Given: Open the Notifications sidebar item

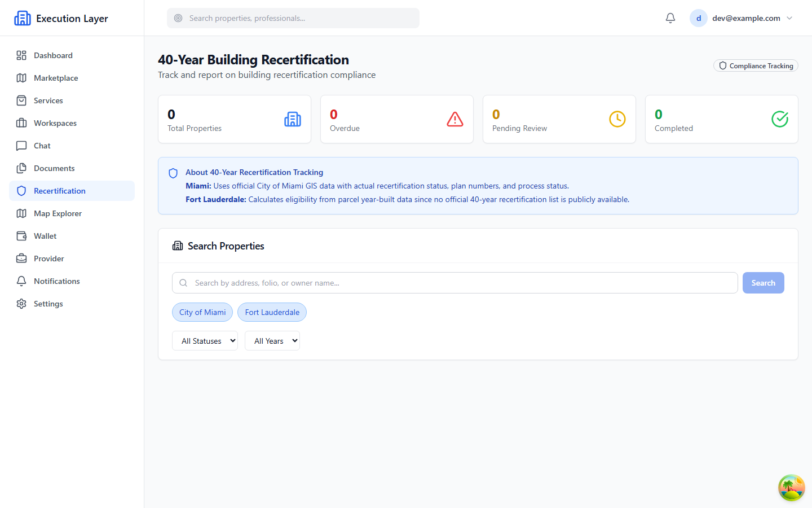Looking at the screenshot, I should [x=72, y=281].
